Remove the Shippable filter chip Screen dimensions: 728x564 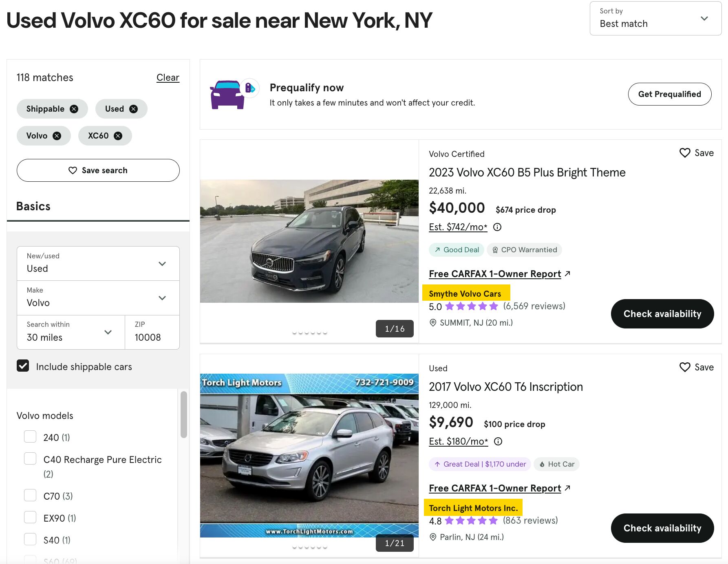click(x=74, y=109)
